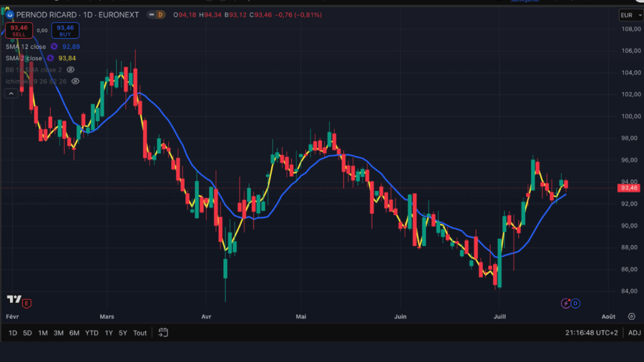644x362 pixels.
Task: Select the BB 18 SMA close 2 label
Action: coord(34,70)
